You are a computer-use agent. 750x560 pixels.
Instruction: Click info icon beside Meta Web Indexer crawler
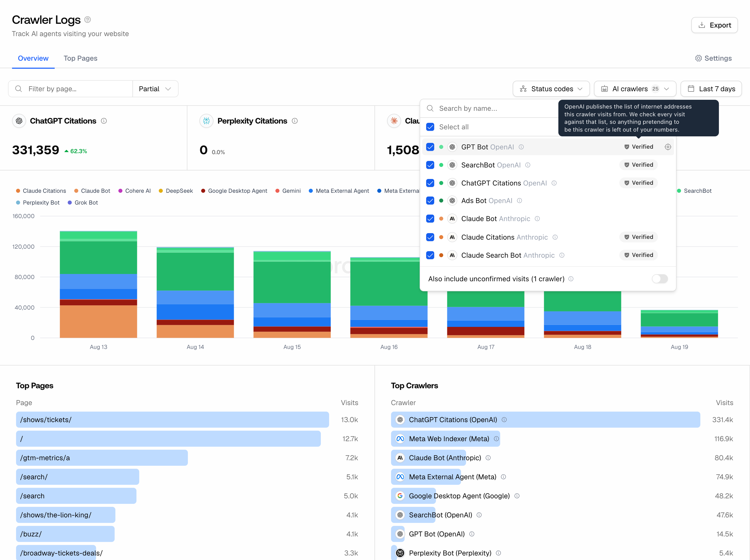pos(496,438)
